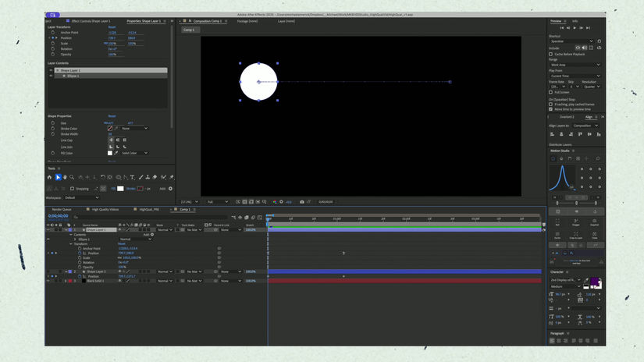Screen dimensions: 644x362
Task: Click Align Bottom icon in Align panel
Action: coord(599,134)
